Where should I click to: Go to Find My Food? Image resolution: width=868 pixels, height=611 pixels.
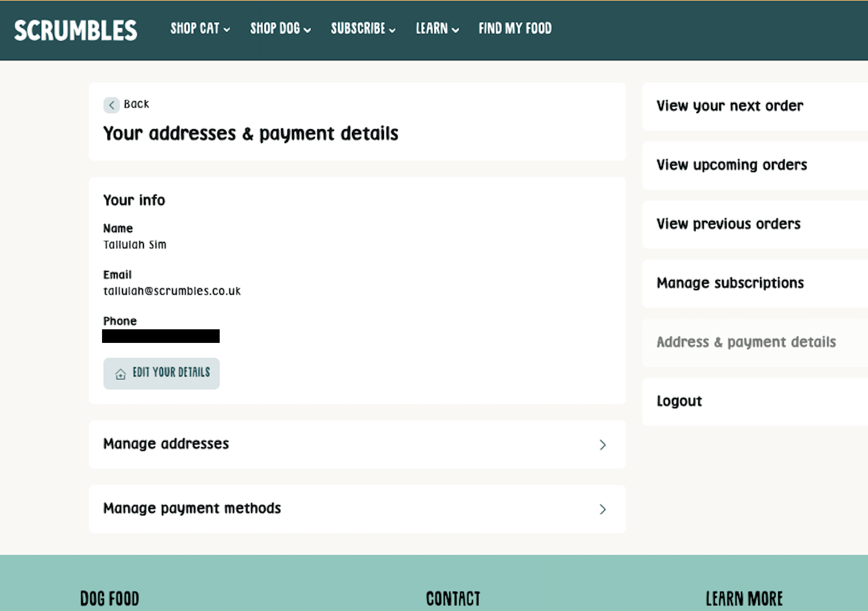point(515,29)
